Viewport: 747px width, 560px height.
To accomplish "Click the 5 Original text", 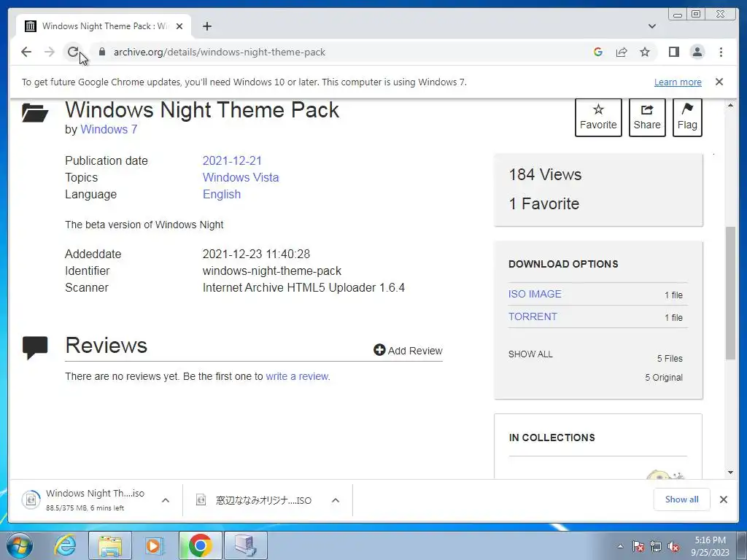I will (x=664, y=378).
